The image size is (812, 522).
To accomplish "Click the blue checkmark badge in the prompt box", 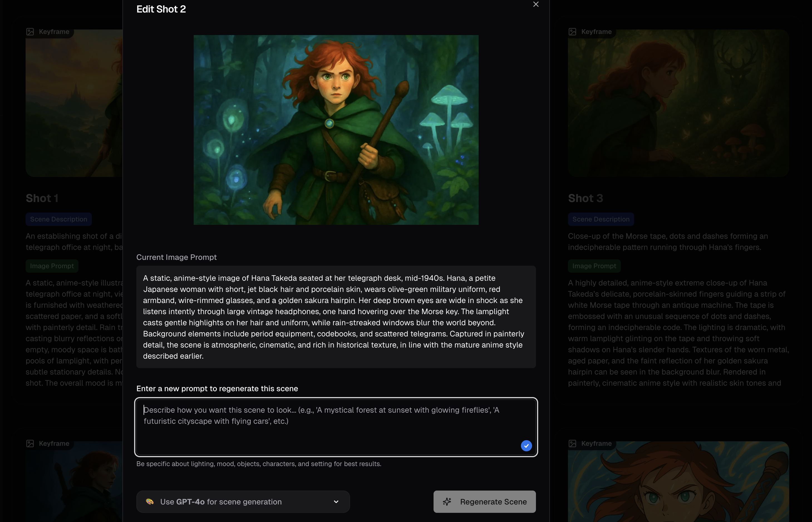I will coord(526,446).
